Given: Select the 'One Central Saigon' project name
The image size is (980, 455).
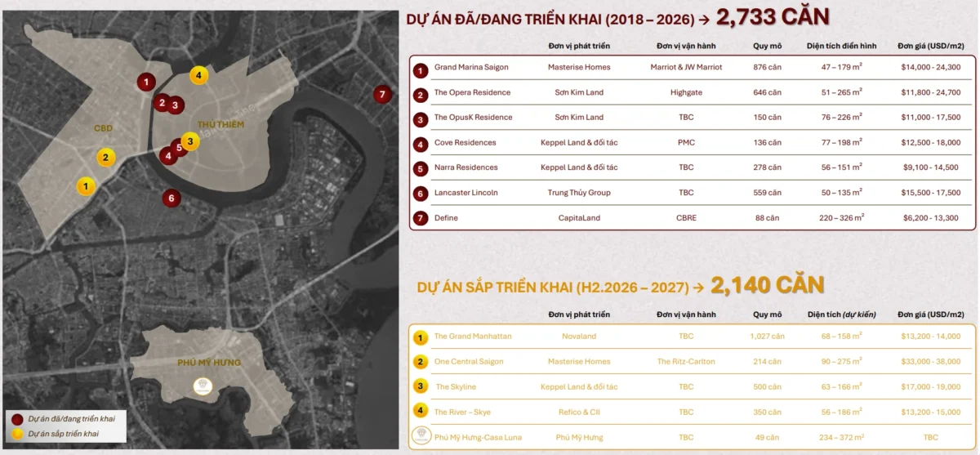Looking at the screenshot, I should pyautogui.click(x=469, y=361).
